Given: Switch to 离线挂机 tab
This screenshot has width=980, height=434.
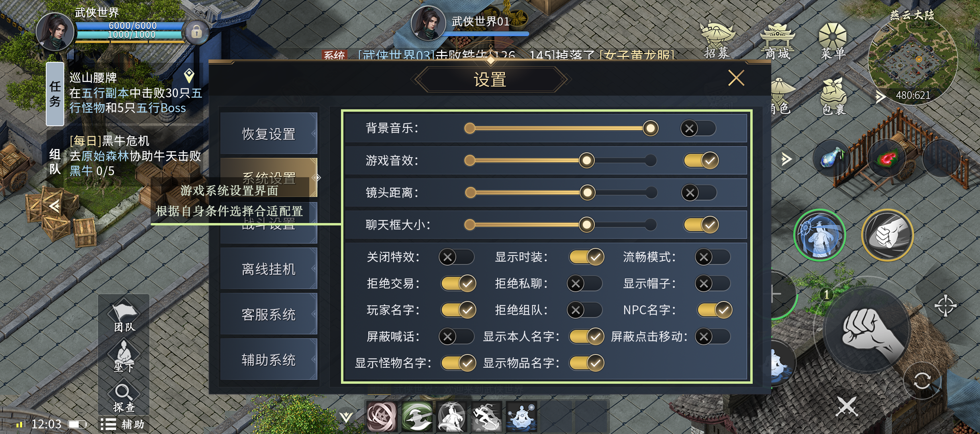Looking at the screenshot, I should (x=269, y=268).
